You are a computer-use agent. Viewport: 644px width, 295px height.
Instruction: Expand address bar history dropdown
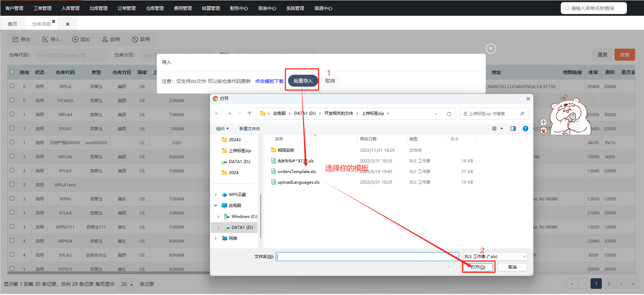[x=436, y=114]
